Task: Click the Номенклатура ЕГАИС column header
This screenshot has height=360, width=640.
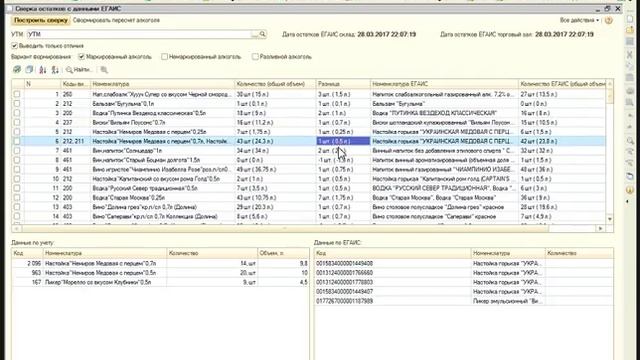Action: [x=444, y=84]
